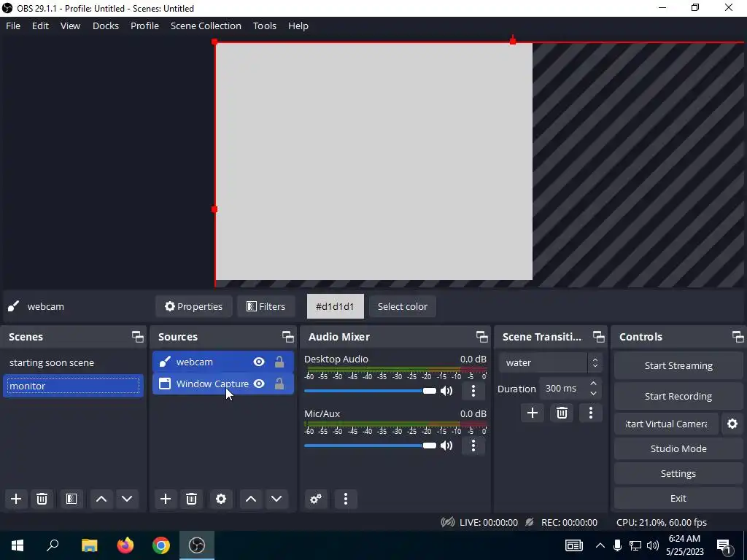Open Mic/Aux three-dot options
The width and height of the screenshot is (747, 560).
pyautogui.click(x=473, y=446)
